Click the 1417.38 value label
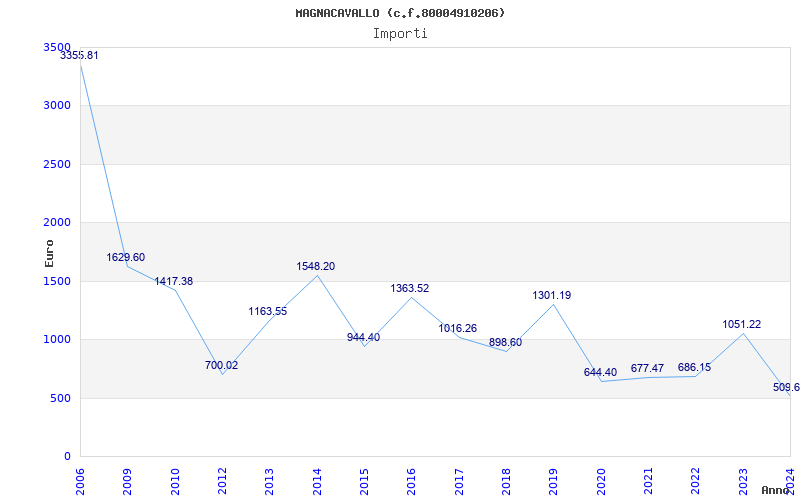The height and width of the screenshot is (500, 800). click(173, 282)
